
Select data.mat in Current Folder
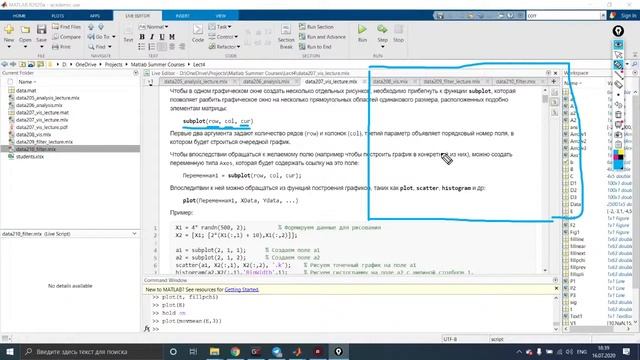tap(26, 91)
